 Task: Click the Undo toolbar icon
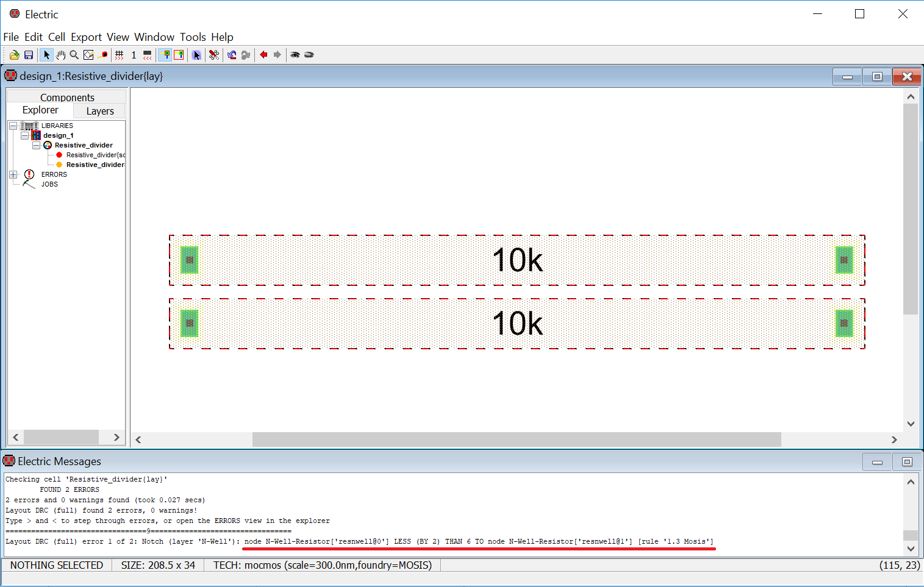pyautogui.click(x=232, y=55)
